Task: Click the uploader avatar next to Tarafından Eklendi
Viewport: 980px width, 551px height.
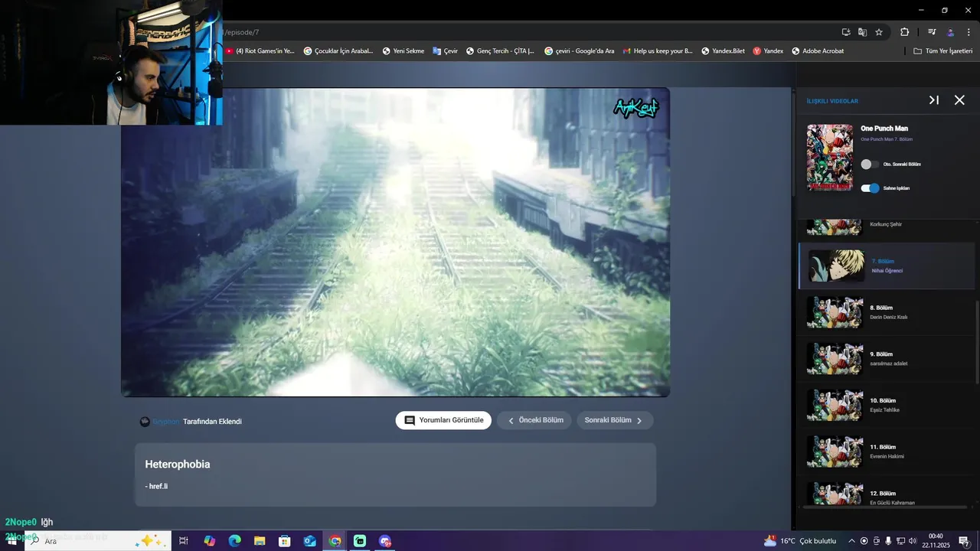Action: click(145, 422)
